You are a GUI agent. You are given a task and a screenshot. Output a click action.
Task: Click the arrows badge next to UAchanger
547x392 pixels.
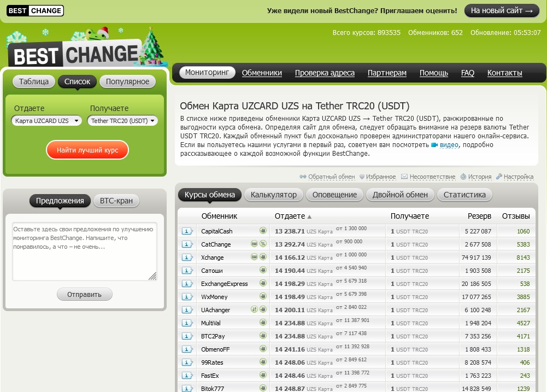(x=254, y=310)
